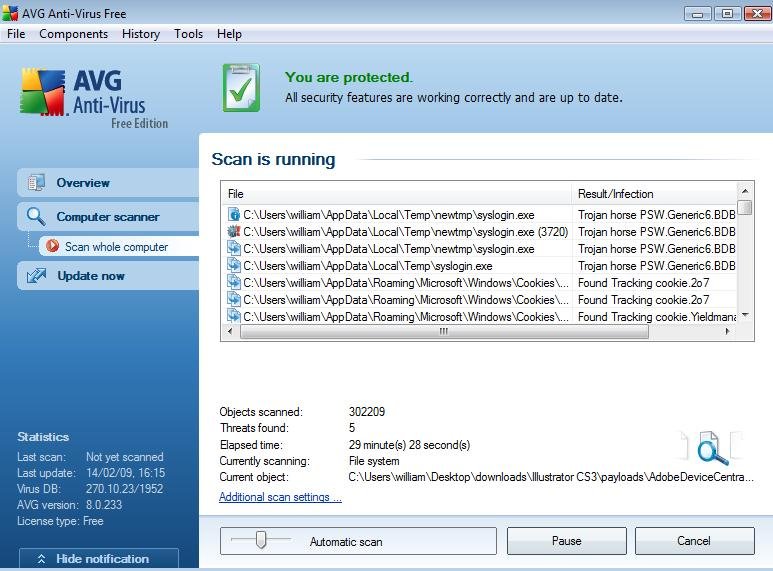Click the Update now icon

pyautogui.click(x=37, y=276)
